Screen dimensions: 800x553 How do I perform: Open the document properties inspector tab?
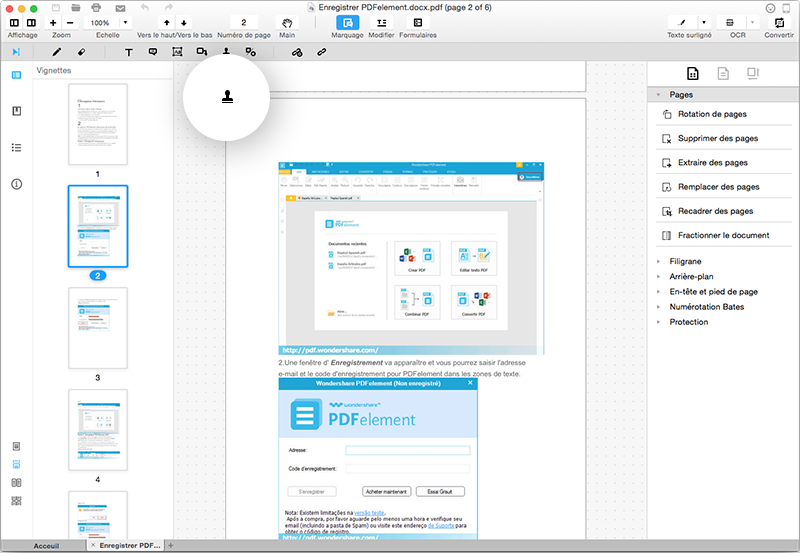[723, 74]
